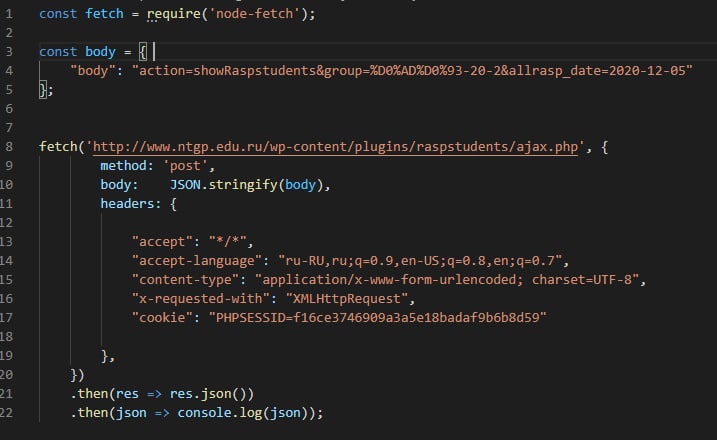Click line number 1 in the gutter
This screenshot has height=440, width=717.
[x=9, y=14]
